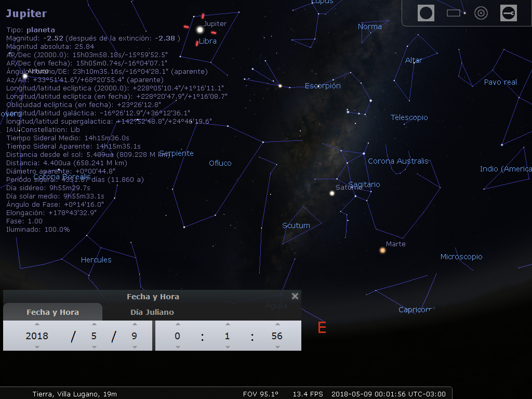The height and width of the screenshot is (399, 532).
Task: Switch to the Día Juliano tab
Action: tap(152, 312)
